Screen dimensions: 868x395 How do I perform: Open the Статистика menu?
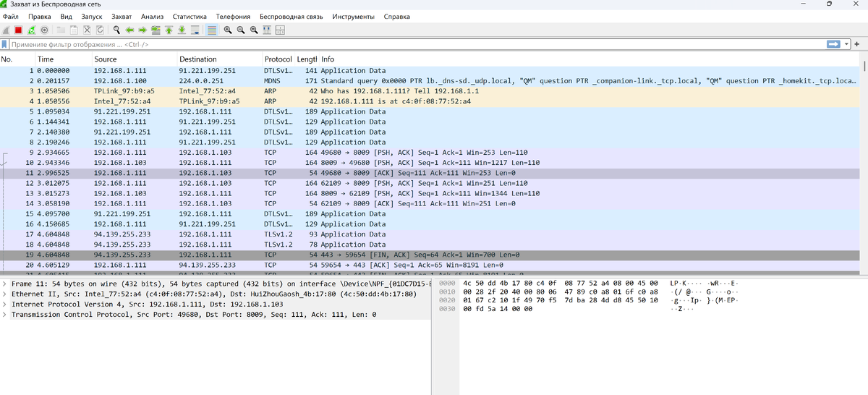190,16
